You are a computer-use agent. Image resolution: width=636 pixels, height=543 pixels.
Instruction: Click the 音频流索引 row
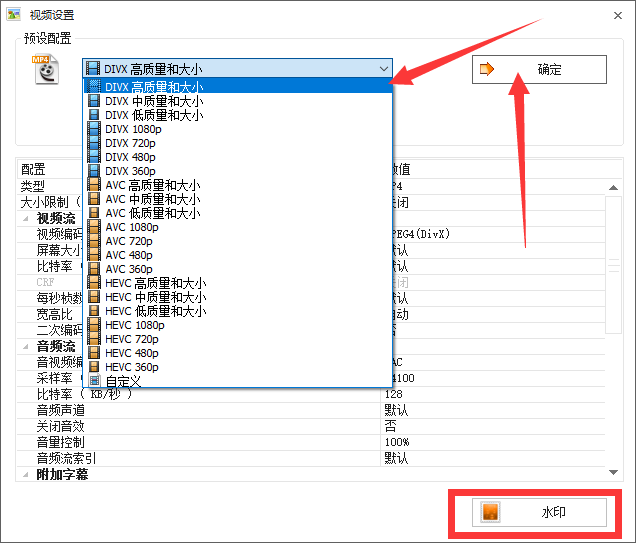tap(311, 458)
